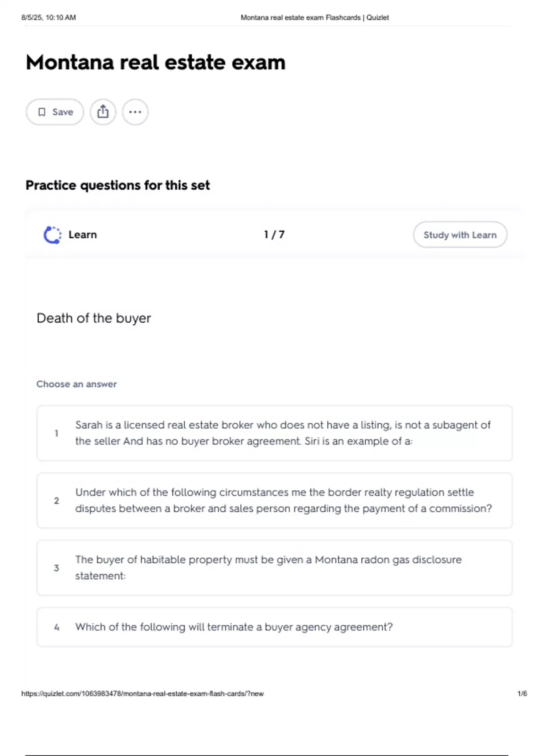Pick answer 3 about radon gas disclosure
534x756 pixels.
point(275,567)
